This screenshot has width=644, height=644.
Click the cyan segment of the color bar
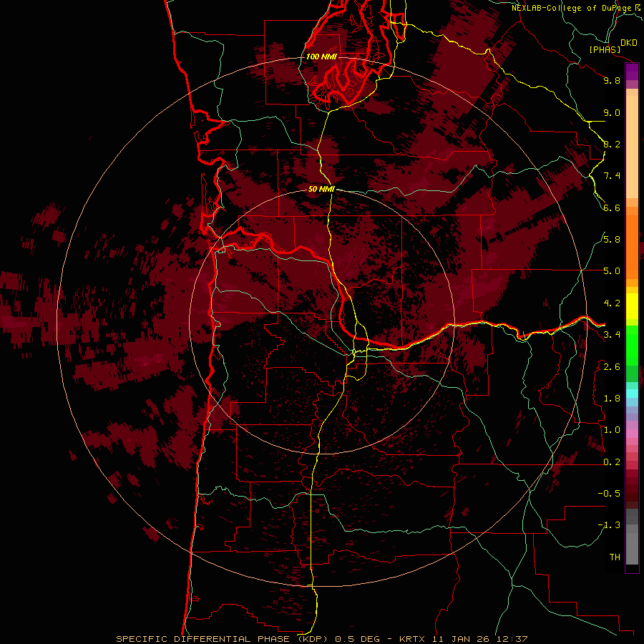tap(632, 394)
